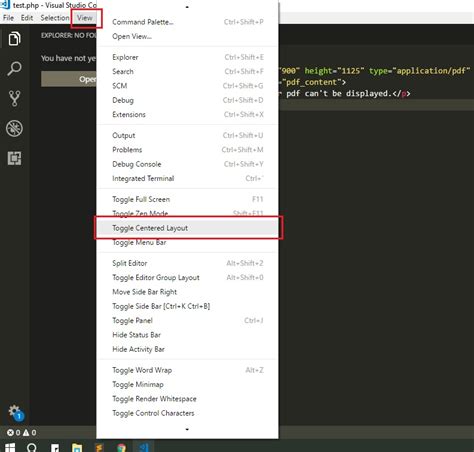Choose Hide Activity Bar
Screen dimensions: 474x452
pyautogui.click(x=187, y=349)
